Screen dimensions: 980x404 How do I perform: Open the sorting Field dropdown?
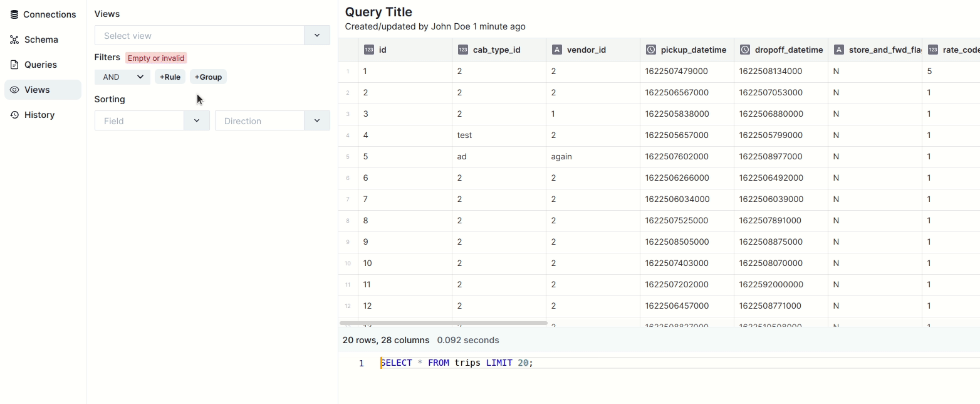pyautogui.click(x=196, y=121)
